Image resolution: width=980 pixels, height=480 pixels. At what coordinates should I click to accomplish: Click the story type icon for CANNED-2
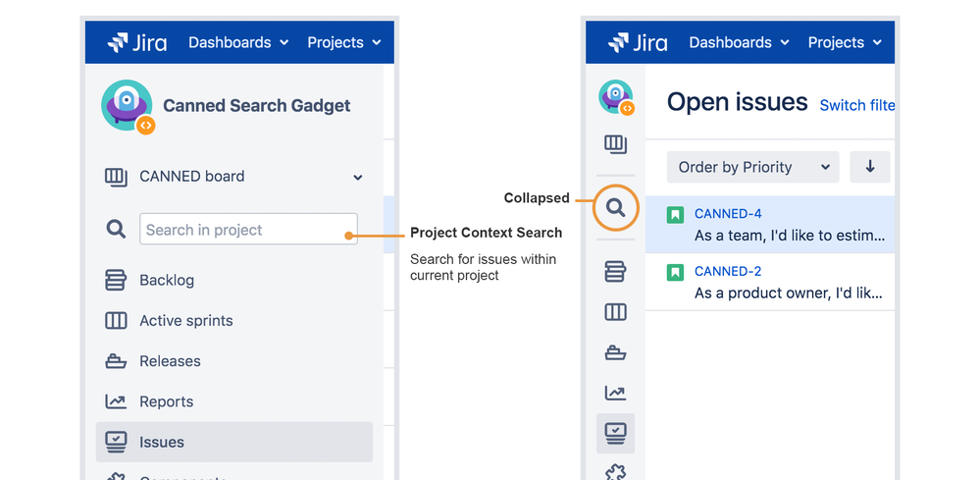click(675, 273)
